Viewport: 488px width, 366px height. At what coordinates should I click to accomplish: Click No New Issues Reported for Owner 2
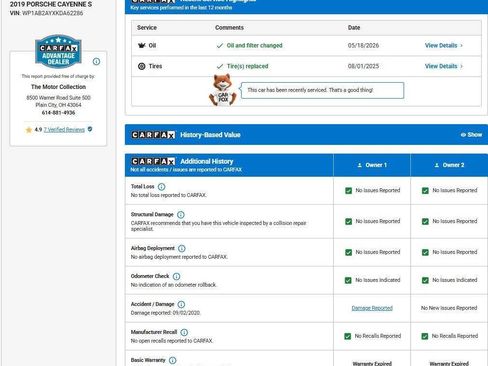point(449,308)
